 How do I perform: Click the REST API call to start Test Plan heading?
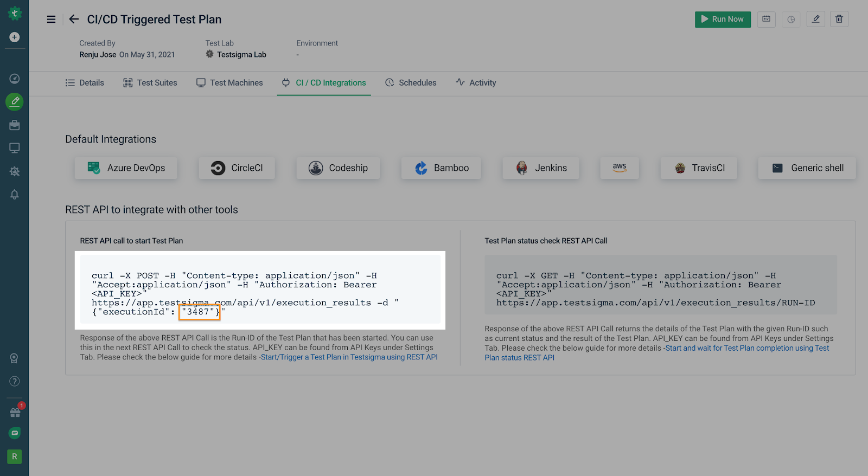pyautogui.click(x=131, y=241)
